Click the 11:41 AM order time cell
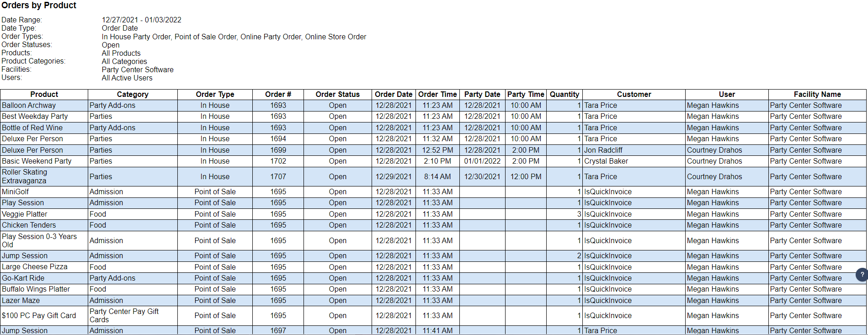 (437, 330)
